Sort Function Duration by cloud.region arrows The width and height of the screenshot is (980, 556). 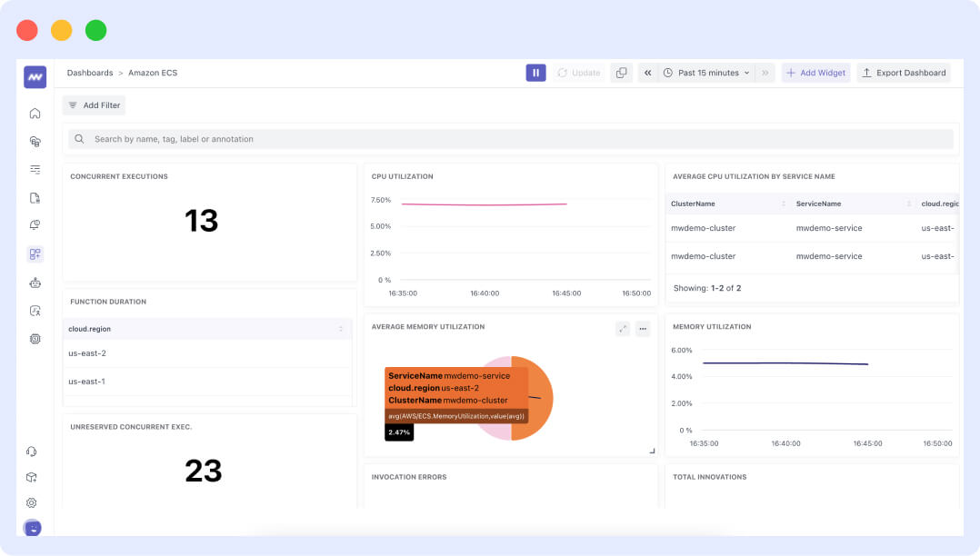tap(341, 329)
